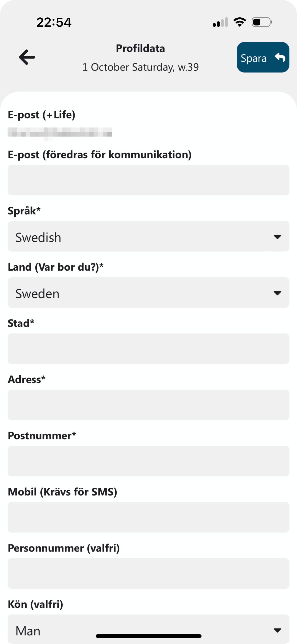
Task: Tap the cellular signal bars icon
Action: pos(220,22)
